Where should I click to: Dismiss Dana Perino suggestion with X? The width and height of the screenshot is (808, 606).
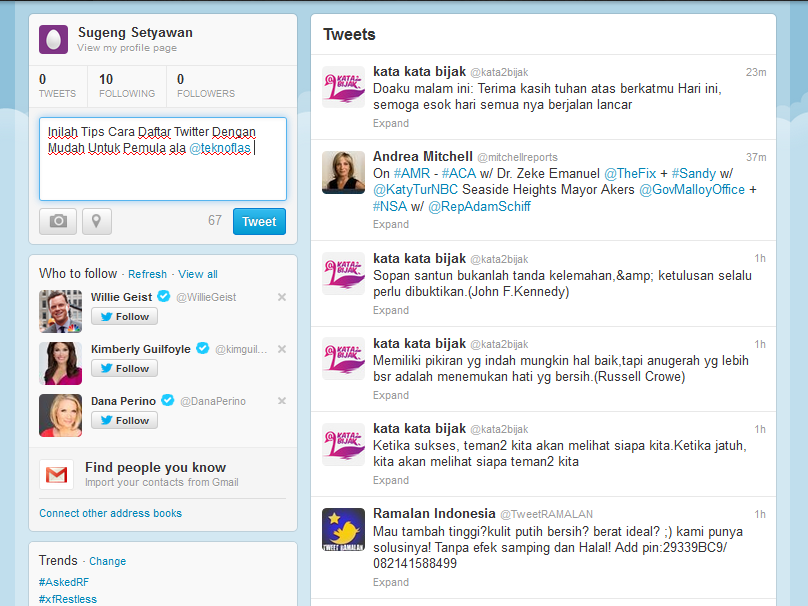click(282, 400)
